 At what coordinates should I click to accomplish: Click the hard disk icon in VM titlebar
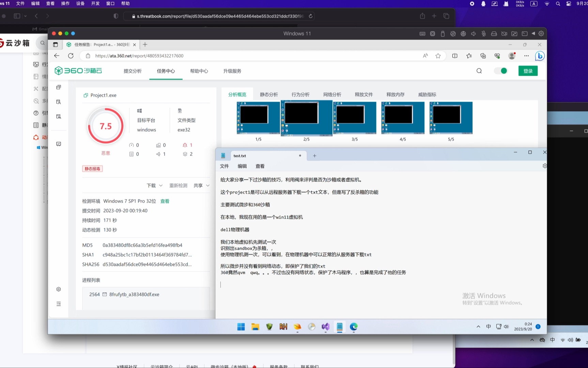coord(494,34)
